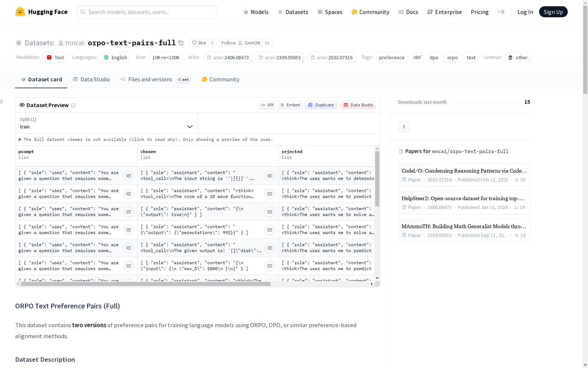Open the three-dot options menu in sidebar
The width and height of the screenshot is (588, 368).
[404, 127]
